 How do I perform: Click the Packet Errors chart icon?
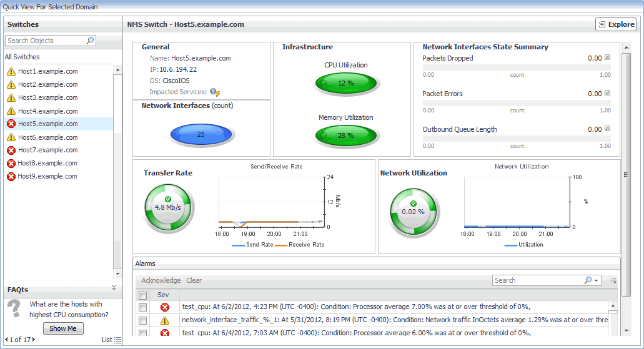607,93
